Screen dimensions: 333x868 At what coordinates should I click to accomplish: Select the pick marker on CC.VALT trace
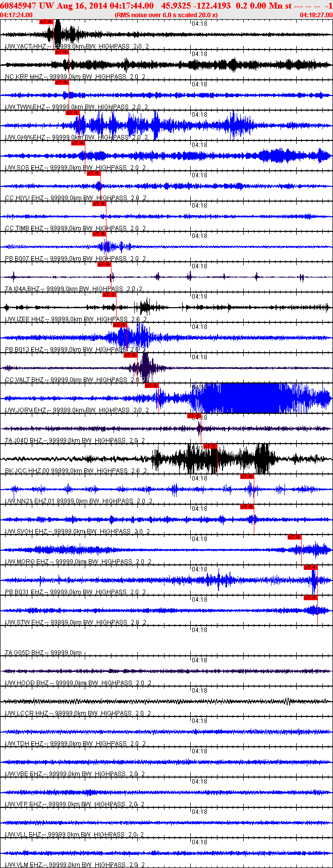pyautogui.click(x=130, y=355)
